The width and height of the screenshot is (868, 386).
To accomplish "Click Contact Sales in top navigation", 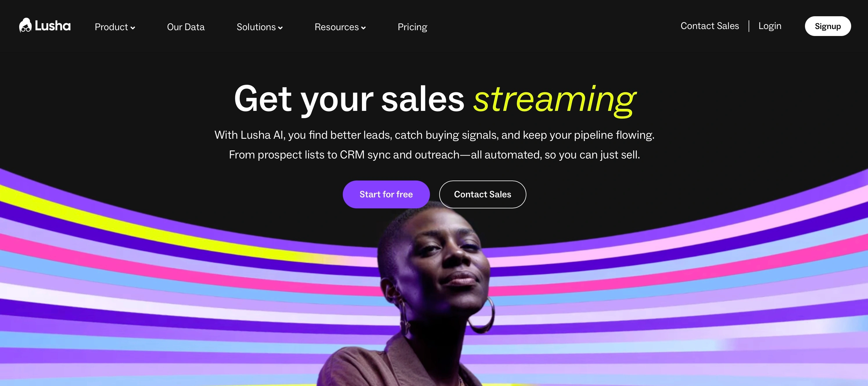I will [710, 26].
